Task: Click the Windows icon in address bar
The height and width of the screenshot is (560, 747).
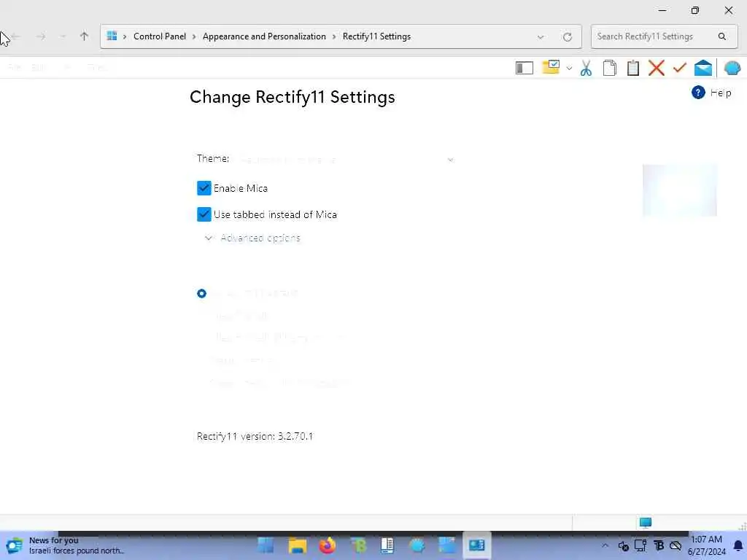Action: [112, 36]
